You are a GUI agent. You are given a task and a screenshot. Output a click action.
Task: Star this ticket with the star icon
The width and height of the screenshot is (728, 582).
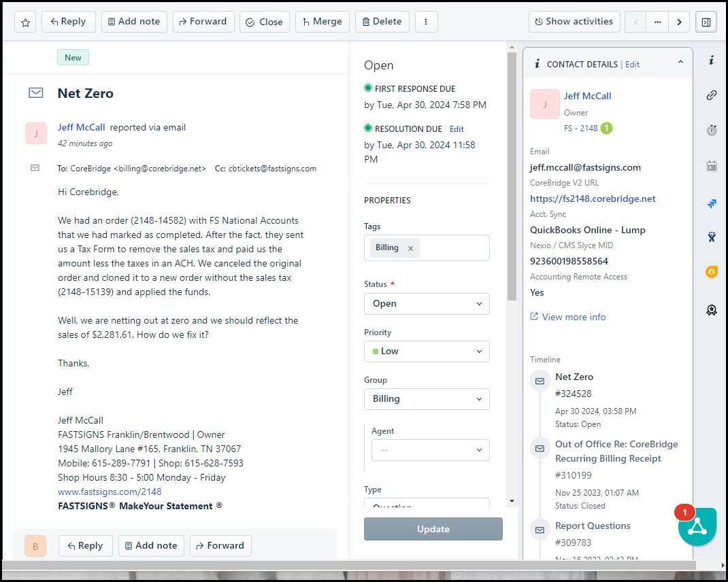25,22
